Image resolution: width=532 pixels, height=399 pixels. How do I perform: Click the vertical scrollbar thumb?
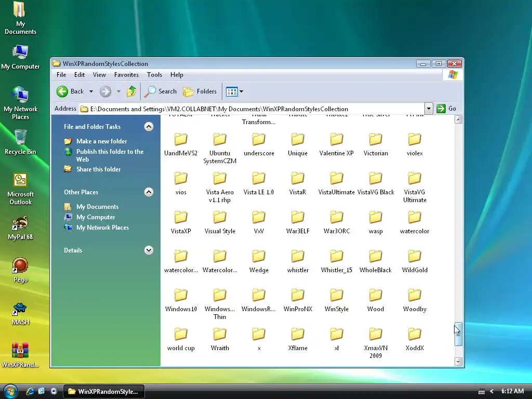(458, 334)
